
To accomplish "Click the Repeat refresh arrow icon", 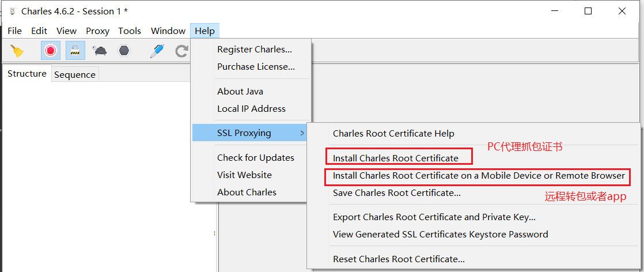I will coord(181,51).
